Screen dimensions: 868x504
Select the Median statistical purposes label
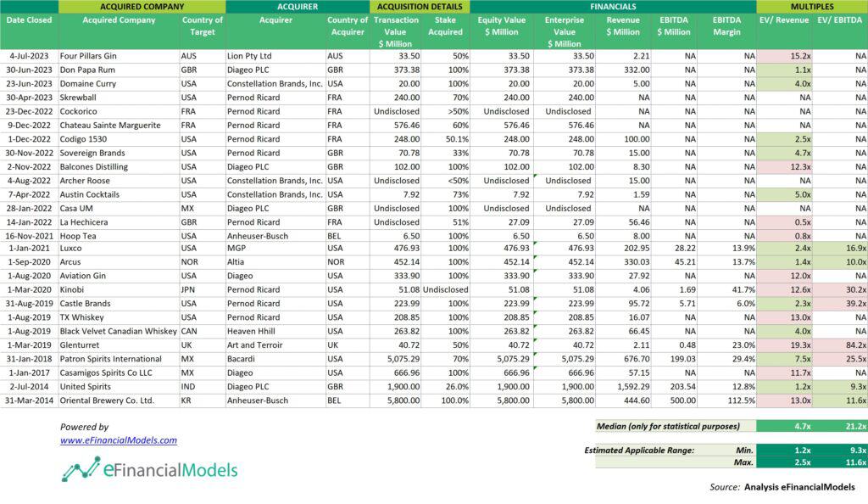click(668, 426)
